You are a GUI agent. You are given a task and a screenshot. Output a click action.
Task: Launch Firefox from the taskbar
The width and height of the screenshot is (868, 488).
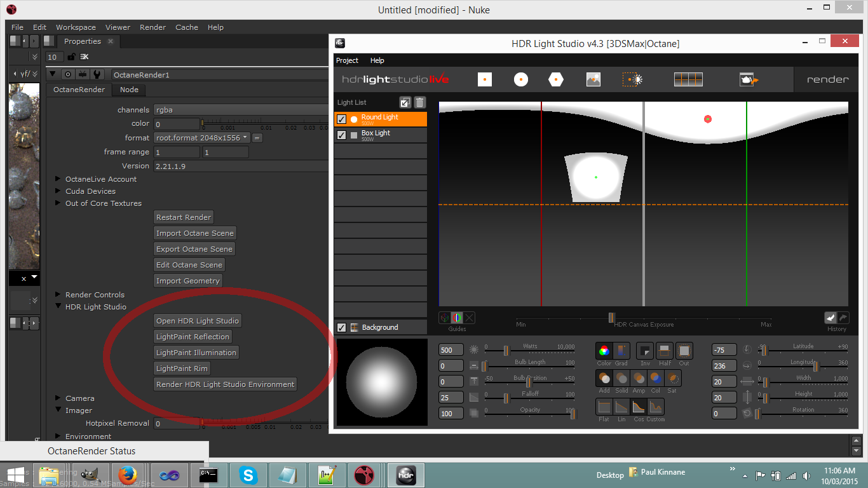coord(127,475)
